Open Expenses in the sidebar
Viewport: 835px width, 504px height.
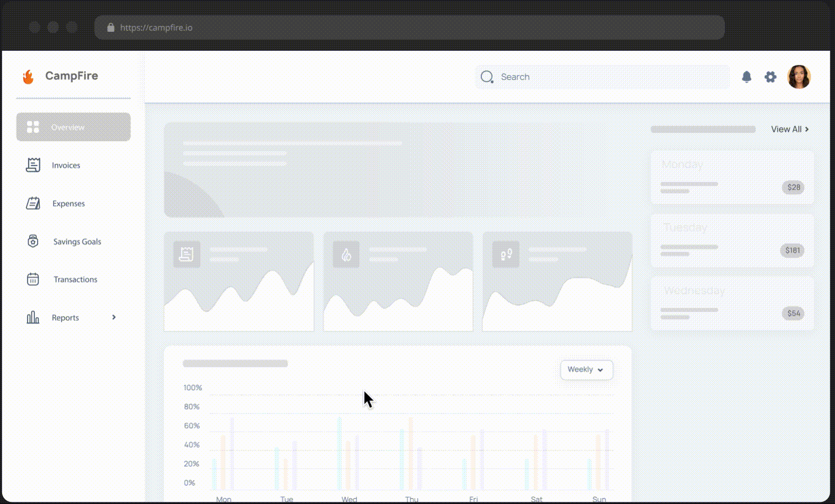coord(68,203)
